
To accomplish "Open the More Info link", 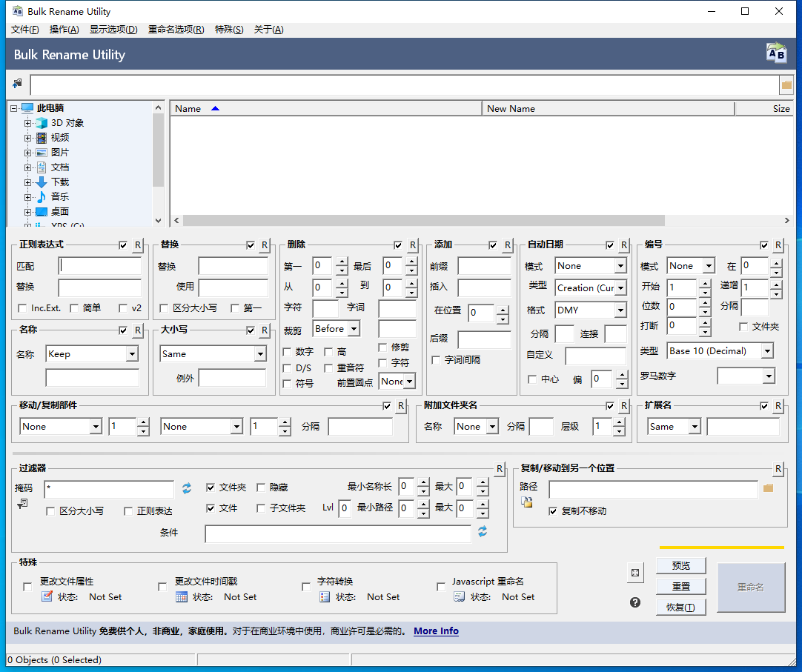I will tap(436, 631).
